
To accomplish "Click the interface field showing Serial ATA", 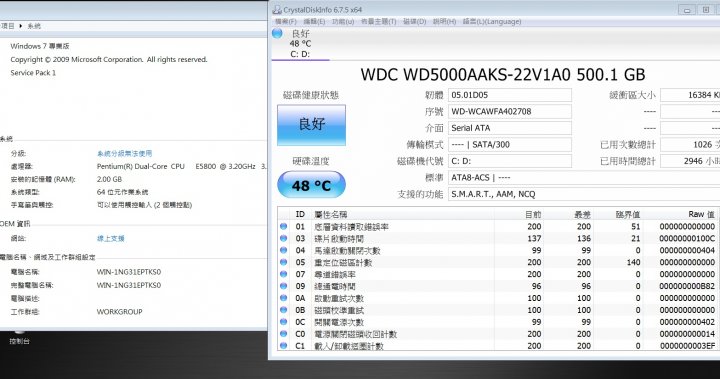I will pyautogui.click(x=510, y=128).
